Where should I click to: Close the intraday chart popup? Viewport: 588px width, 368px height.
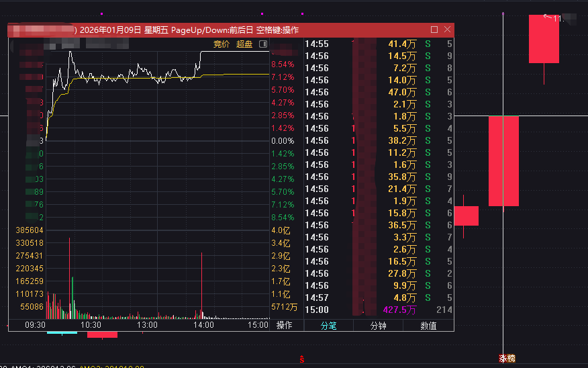[x=447, y=30]
